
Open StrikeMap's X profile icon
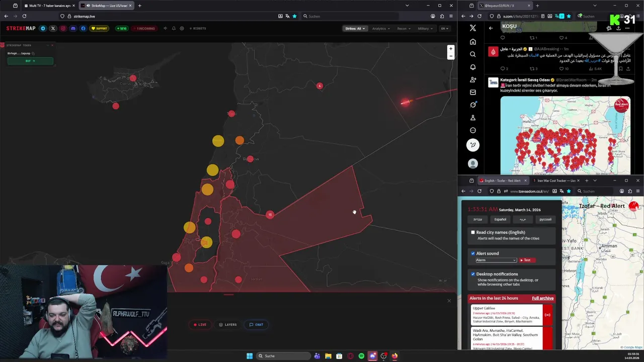click(53, 29)
